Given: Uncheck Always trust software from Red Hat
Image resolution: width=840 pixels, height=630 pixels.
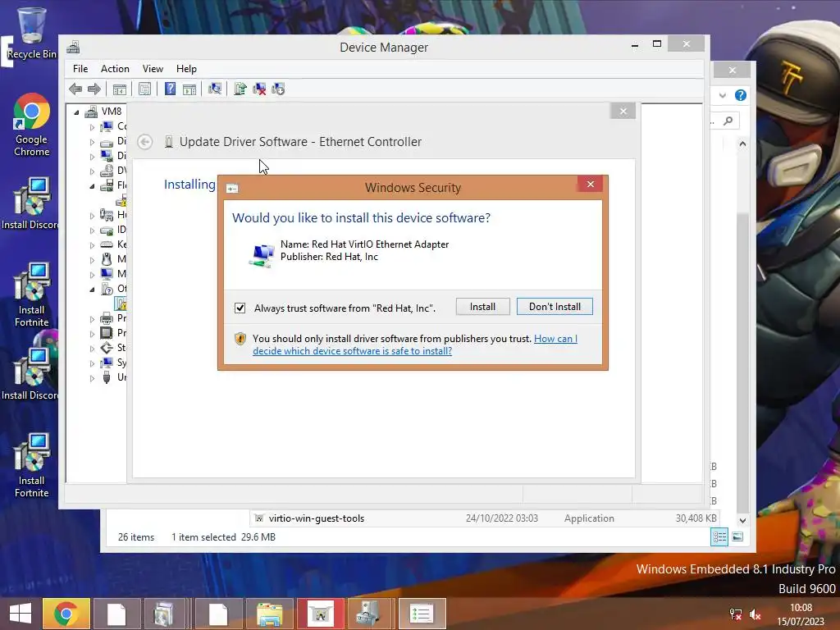Looking at the screenshot, I should [x=240, y=308].
